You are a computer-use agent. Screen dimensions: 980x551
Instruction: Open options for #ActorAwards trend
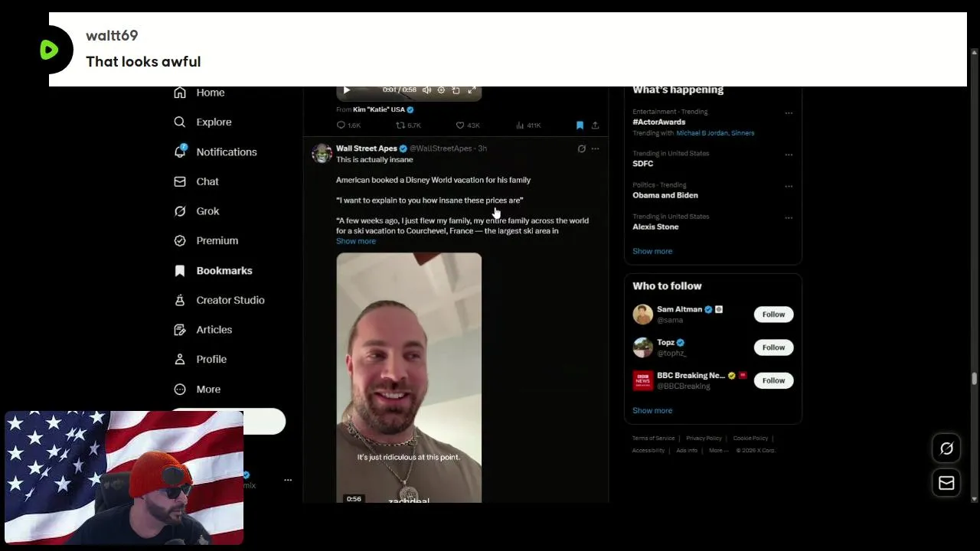(789, 112)
